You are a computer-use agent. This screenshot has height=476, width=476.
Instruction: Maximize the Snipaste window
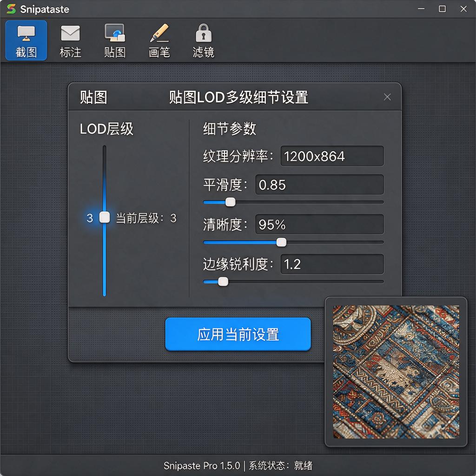pyautogui.click(x=443, y=9)
